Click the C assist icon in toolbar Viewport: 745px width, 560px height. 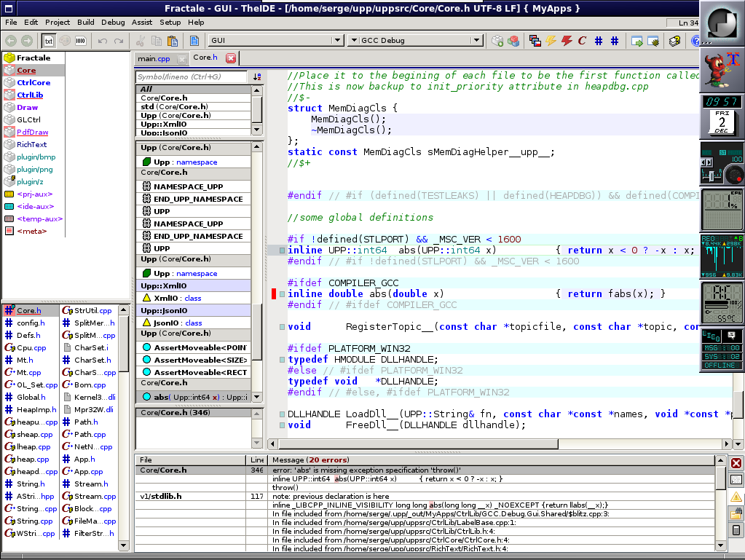tap(583, 41)
